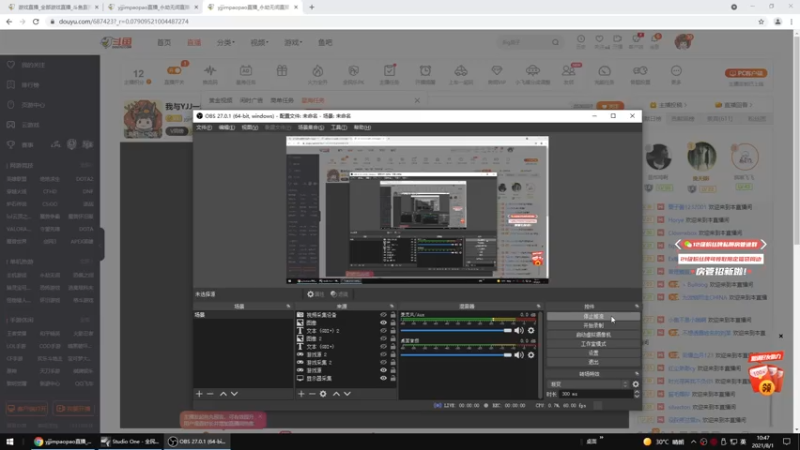Viewport: 800px width, 450px height.
Task: Click the Douyu search magnifier icon
Action: tap(555, 42)
